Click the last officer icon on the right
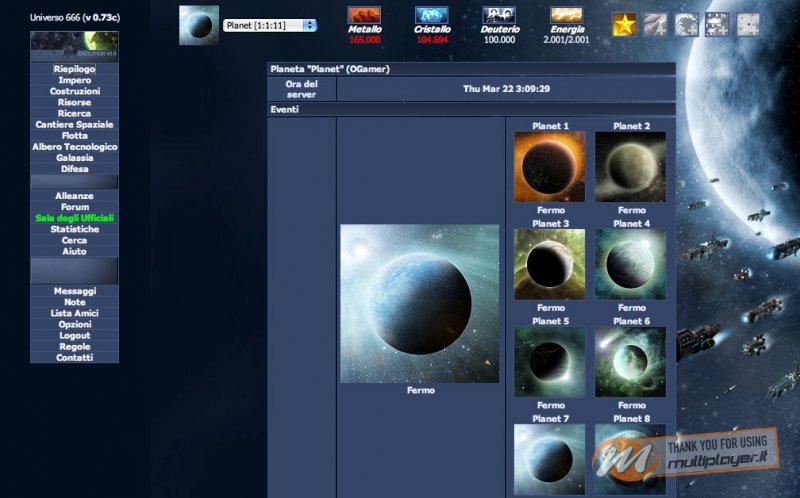Image resolution: width=800 pixels, height=498 pixels. 748,24
